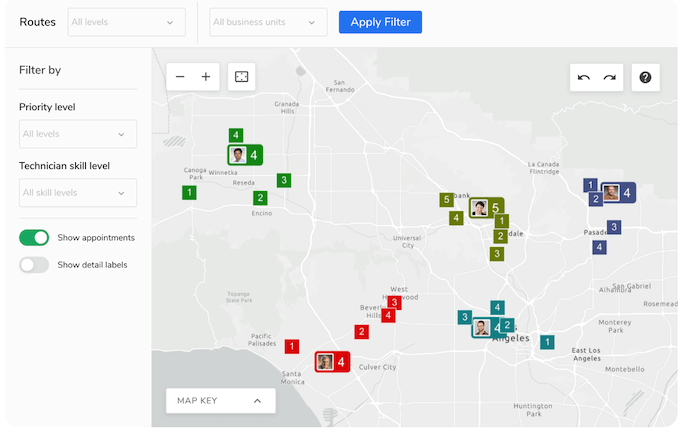680x429 pixels.
Task: Click green appointment marker 1 near Canoga Park
Action: 189,192
